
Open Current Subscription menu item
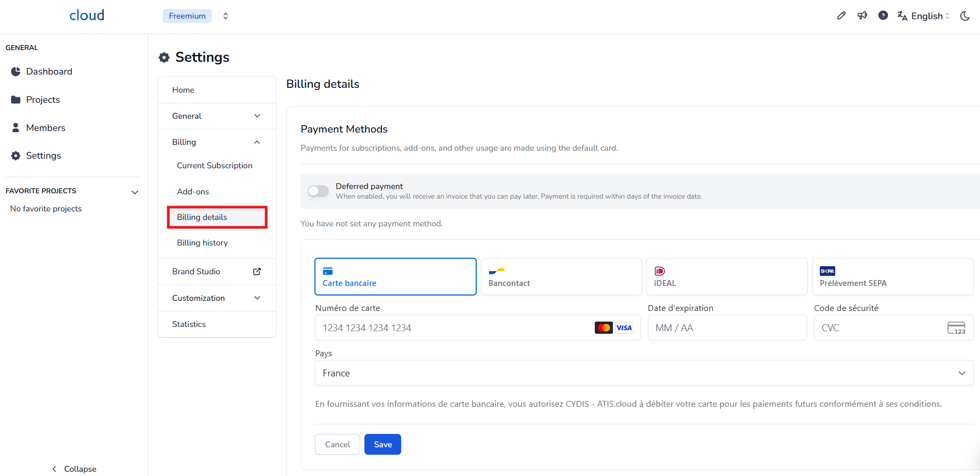pos(214,166)
